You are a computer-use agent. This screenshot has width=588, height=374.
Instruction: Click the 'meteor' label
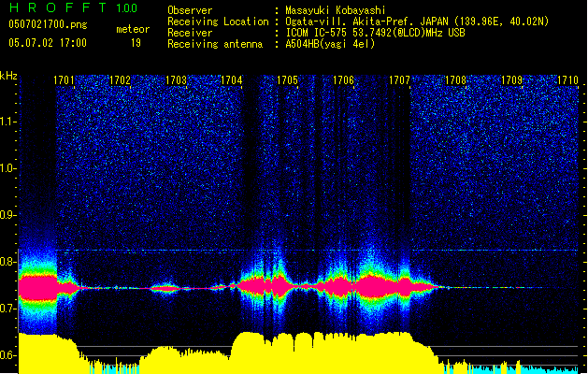coord(133,29)
